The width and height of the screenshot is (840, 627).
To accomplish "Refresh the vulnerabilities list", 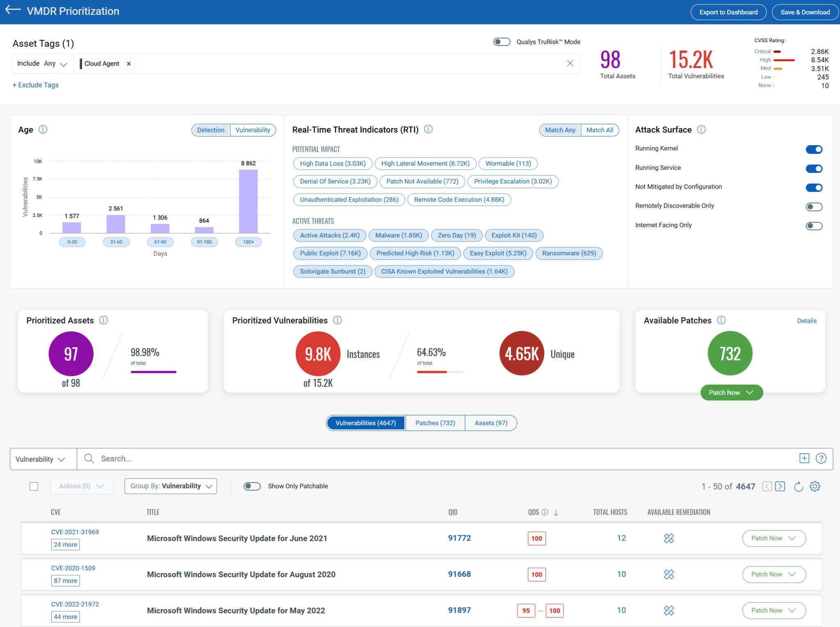I will coord(798,486).
